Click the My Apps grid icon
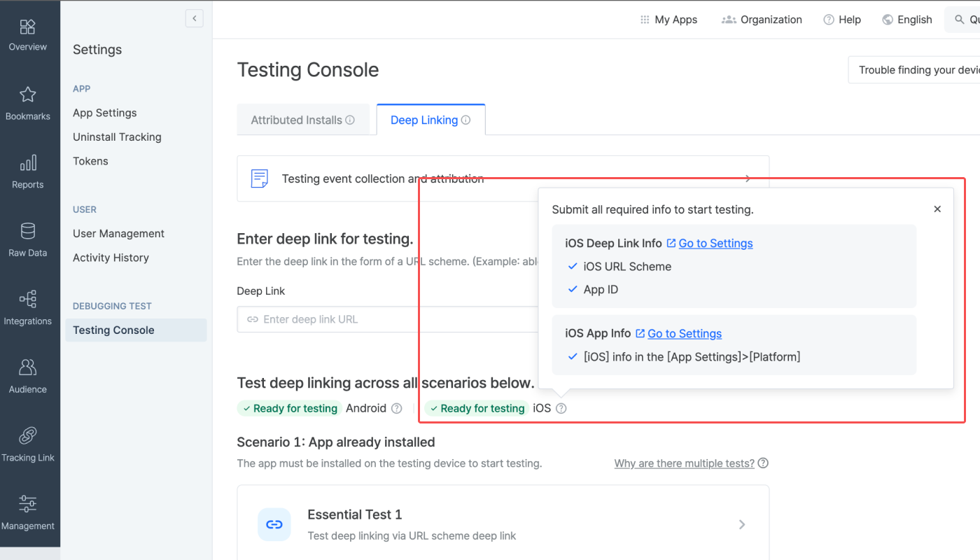 pos(645,20)
